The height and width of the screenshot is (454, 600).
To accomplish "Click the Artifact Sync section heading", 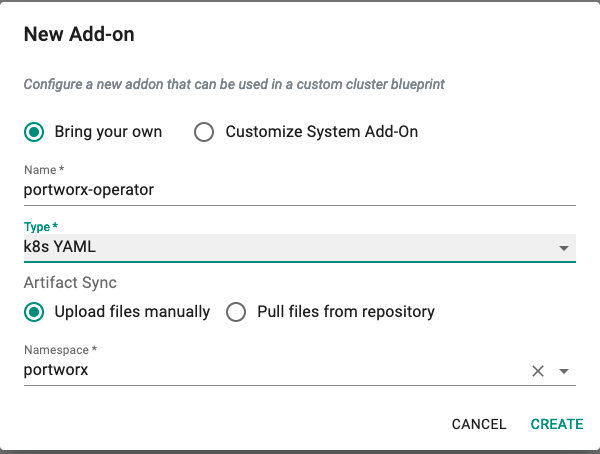I will pos(70,283).
